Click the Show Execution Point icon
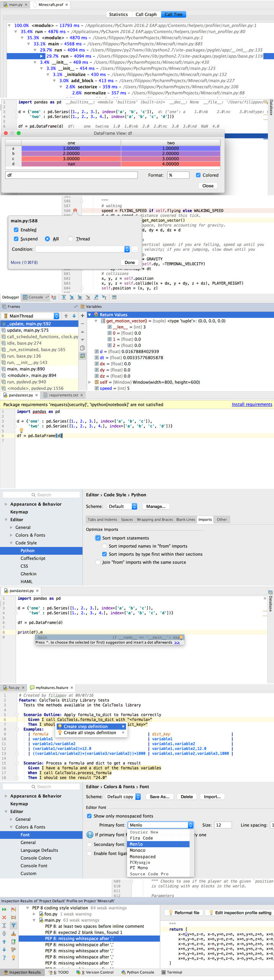Viewport: 274px width, 980px height. pos(54,297)
